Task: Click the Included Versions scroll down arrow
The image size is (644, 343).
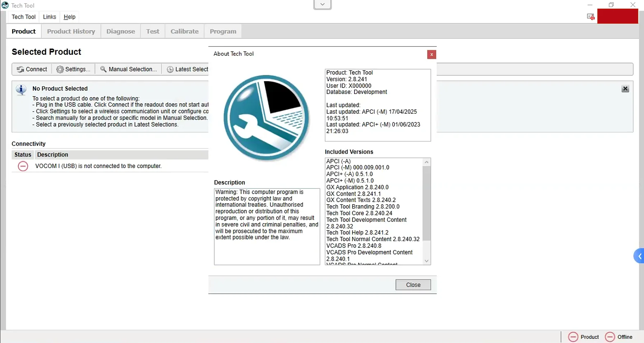Action: click(427, 261)
